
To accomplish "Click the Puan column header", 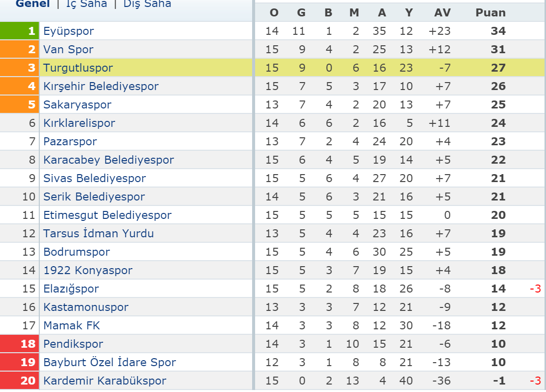I will (490, 13).
